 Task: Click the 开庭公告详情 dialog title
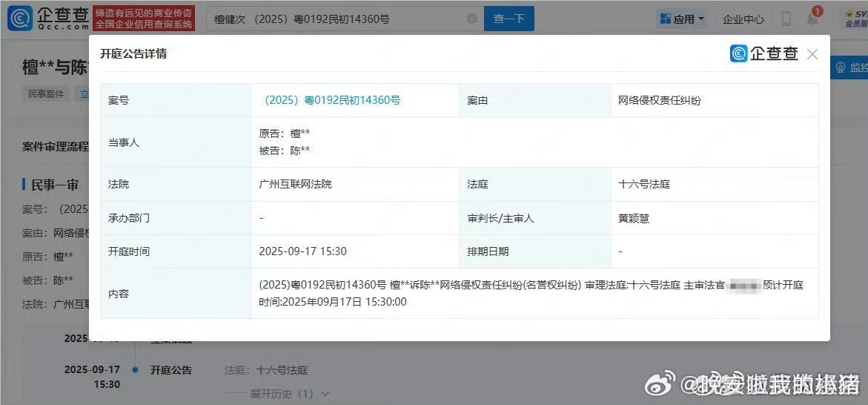click(x=133, y=53)
